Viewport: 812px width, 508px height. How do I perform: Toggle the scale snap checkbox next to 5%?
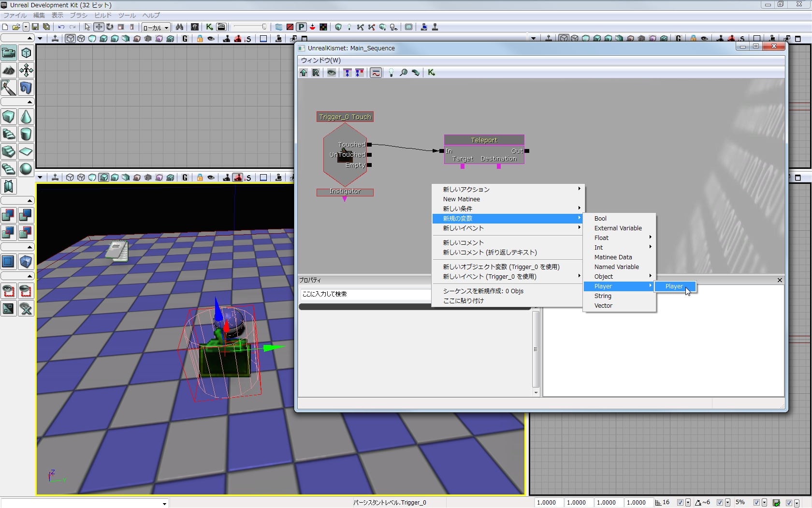click(756, 503)
